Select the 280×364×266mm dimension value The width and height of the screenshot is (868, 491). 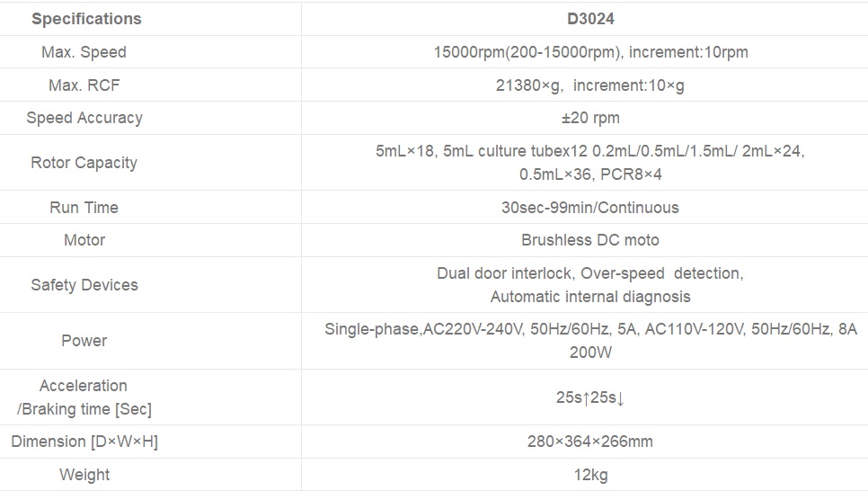pos(590,442)
